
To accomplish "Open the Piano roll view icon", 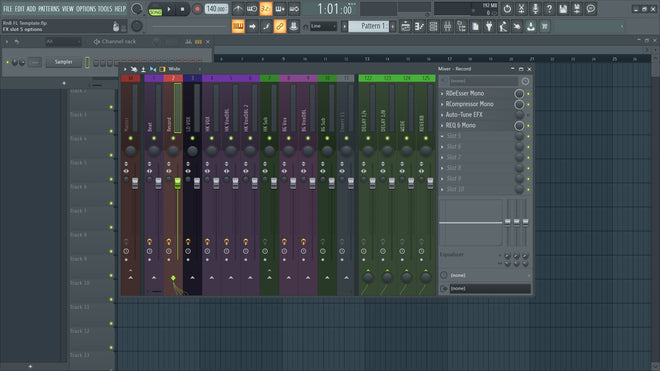I will (x=419, y=27).
